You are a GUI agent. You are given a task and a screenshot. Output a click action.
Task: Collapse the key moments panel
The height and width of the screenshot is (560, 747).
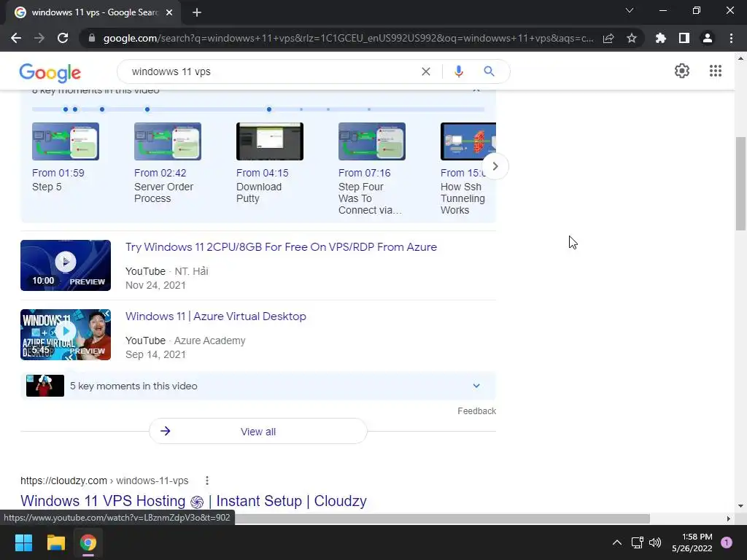[476, 90]
